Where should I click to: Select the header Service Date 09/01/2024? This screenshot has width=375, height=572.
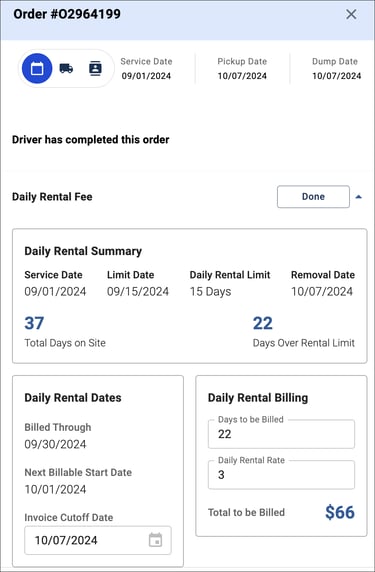point(146,76)
